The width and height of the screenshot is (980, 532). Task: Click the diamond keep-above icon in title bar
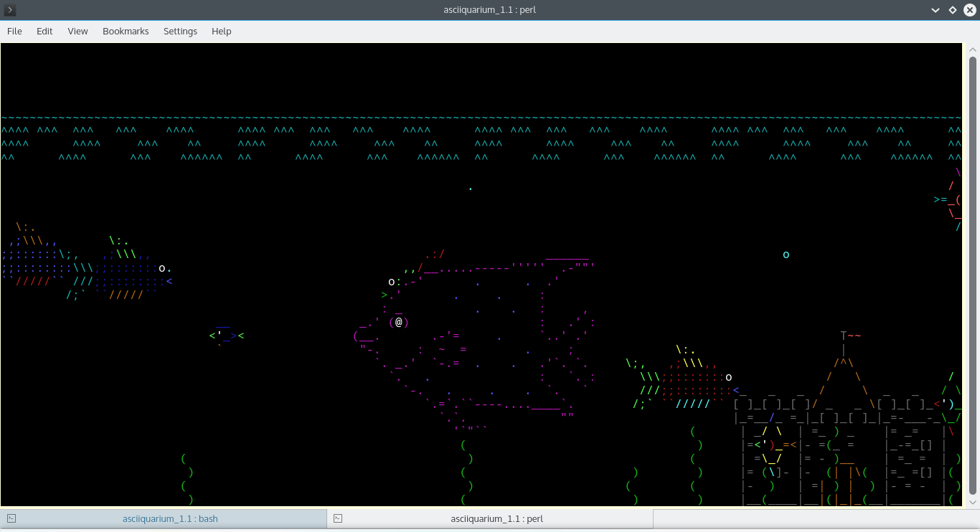click(953, 9)
